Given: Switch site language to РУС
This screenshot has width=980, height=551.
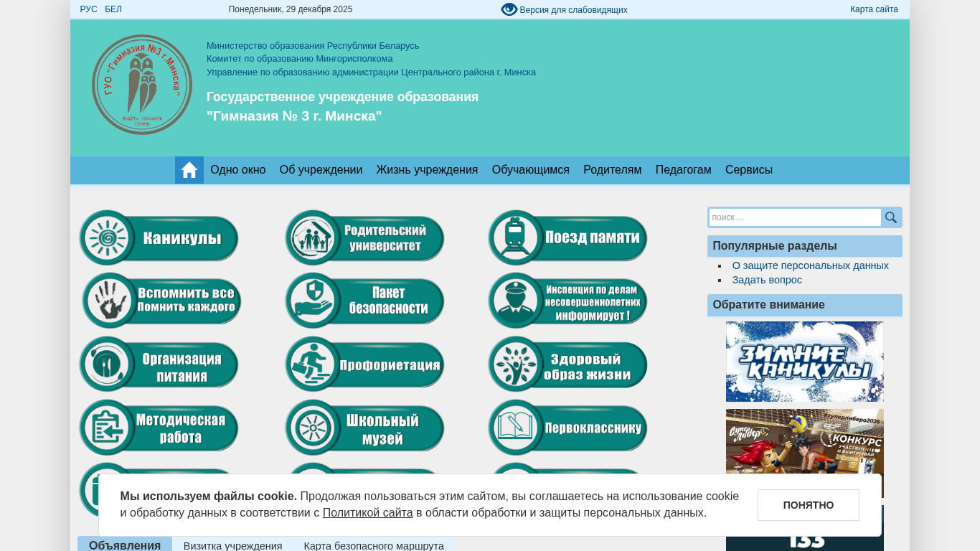Looking at the screenshot, I should 88,9.
